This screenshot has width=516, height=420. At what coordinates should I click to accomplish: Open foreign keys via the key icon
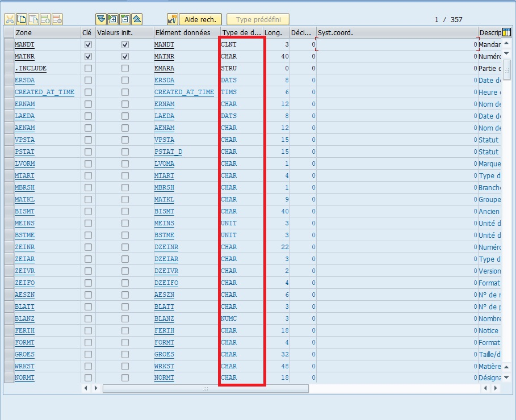pyautogui.click(x=173, y=19)
